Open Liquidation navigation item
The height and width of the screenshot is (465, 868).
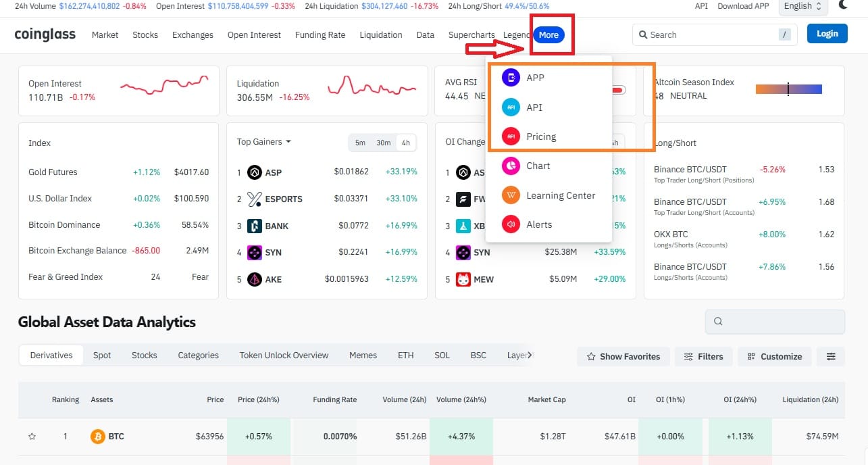pos(381,34)
